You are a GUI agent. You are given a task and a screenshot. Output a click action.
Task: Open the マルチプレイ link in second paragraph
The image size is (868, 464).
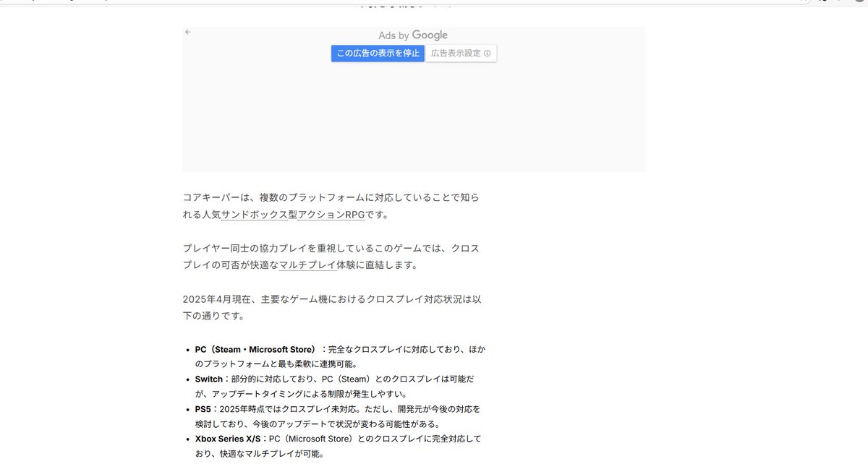(307, 265)
